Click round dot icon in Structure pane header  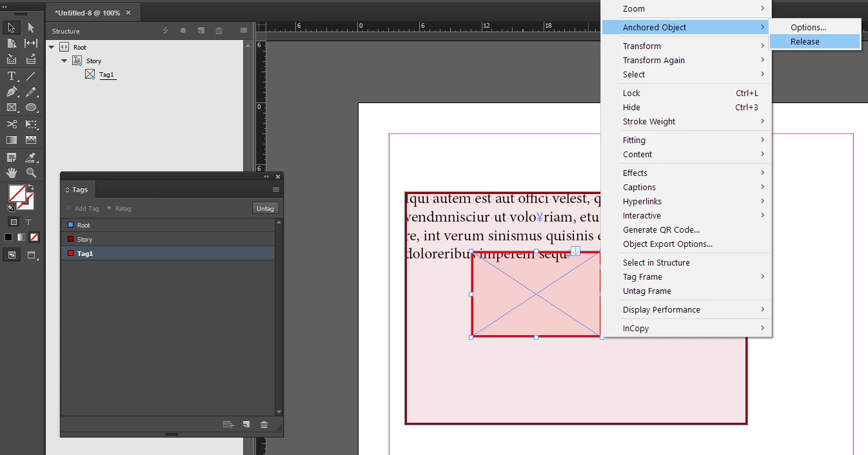click(x=183, y=31)
